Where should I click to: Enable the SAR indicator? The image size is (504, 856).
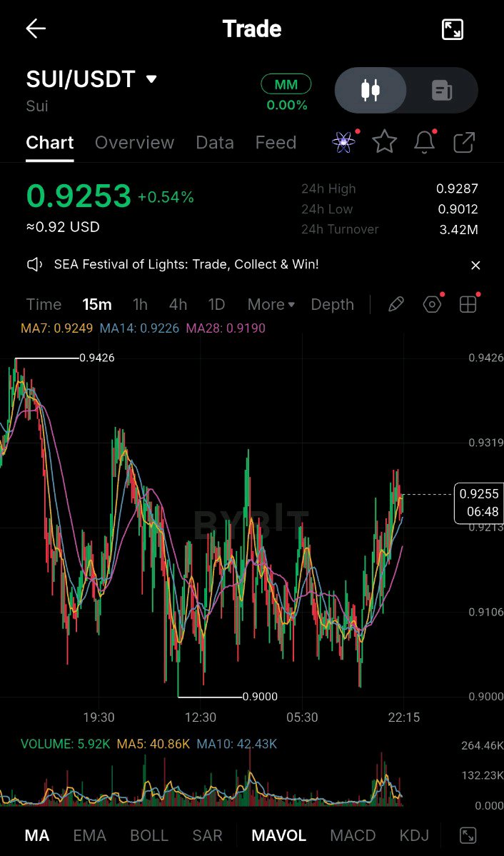[x=208, y=835]
